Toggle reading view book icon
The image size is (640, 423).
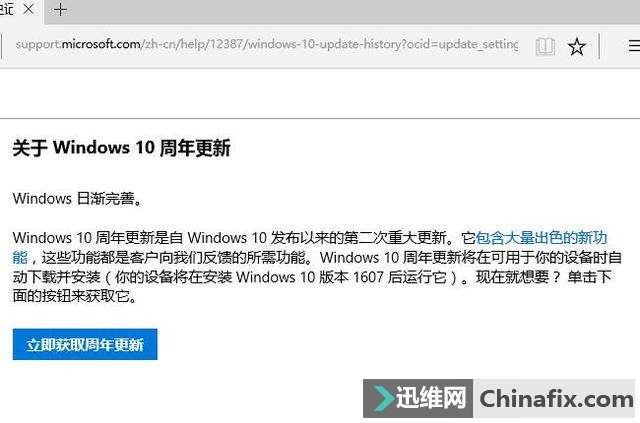[x=545, y=46]
